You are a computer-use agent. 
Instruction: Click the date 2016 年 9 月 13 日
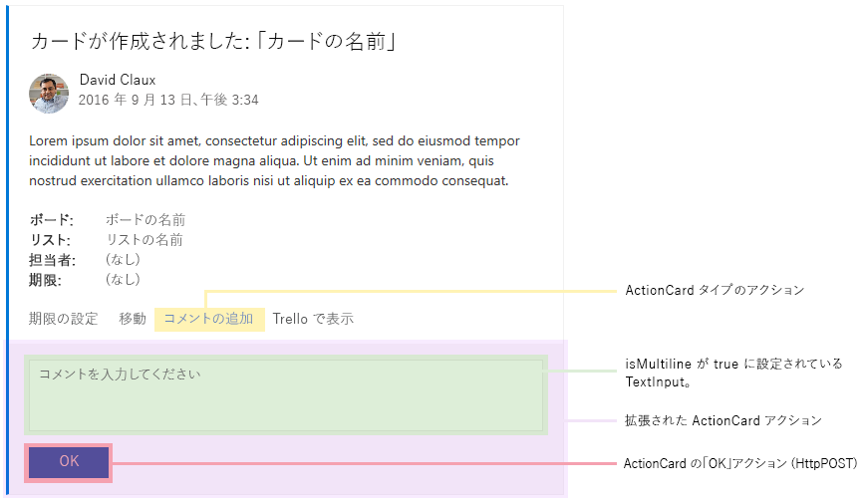pyautogui.click(x=135, y=100)
